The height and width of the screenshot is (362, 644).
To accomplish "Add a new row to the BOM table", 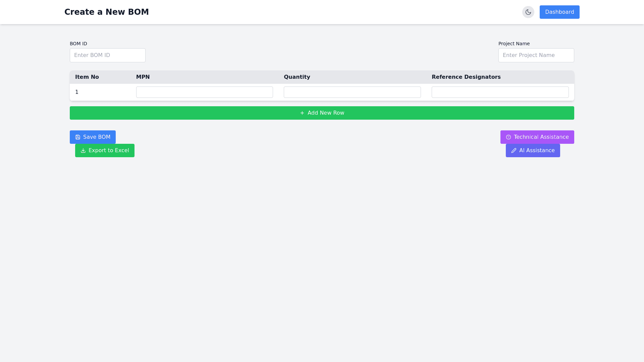I will point(322,113).
